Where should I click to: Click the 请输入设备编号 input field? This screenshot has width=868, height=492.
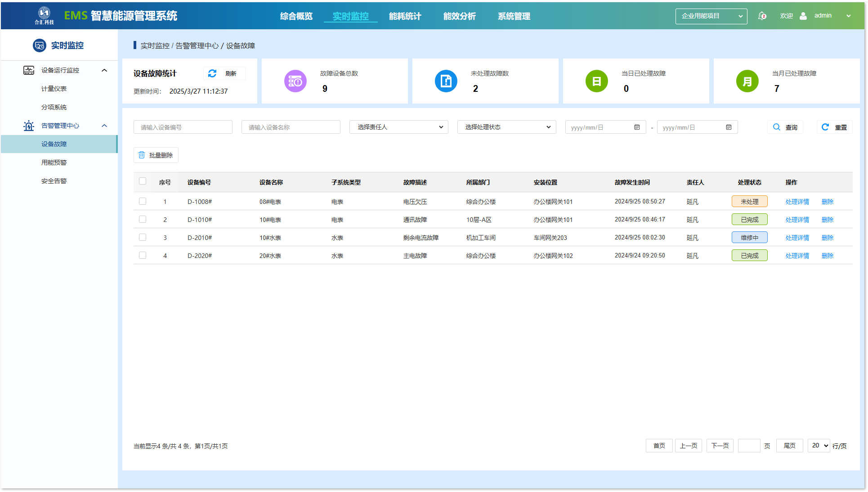[x=183, y=127]
